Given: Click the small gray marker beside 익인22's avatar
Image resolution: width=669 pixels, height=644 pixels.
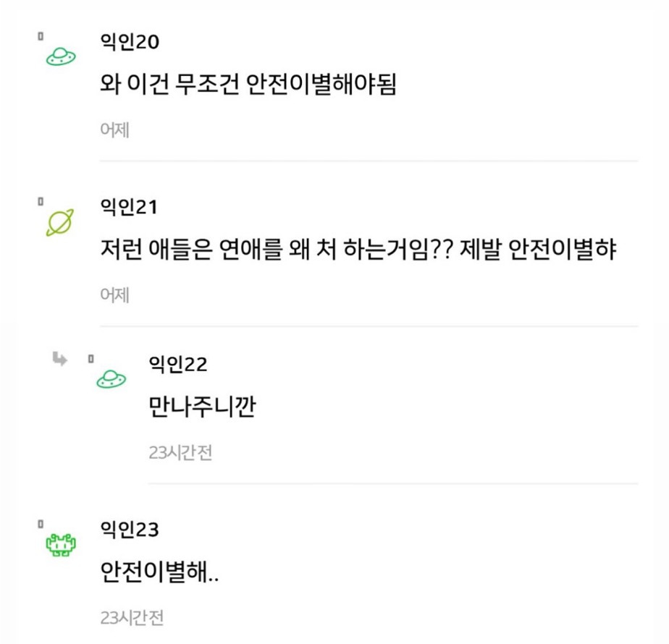Looking at the screenshot, I should click(91, 357).
